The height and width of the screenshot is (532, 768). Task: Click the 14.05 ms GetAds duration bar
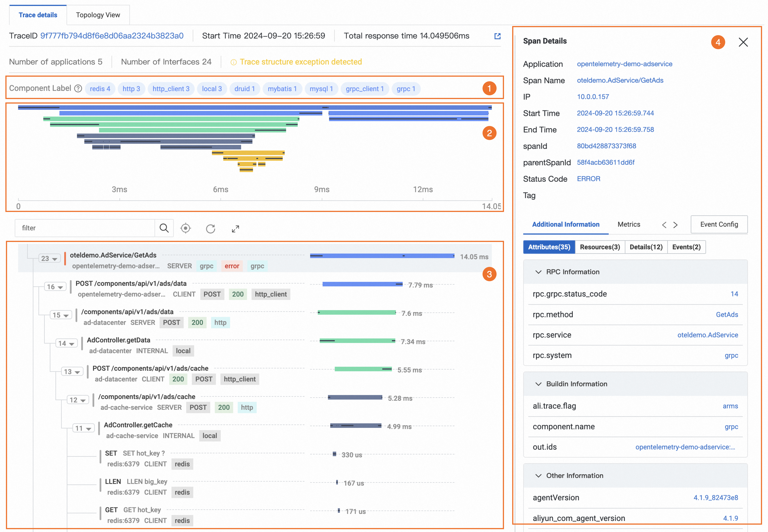coord(382,256)
